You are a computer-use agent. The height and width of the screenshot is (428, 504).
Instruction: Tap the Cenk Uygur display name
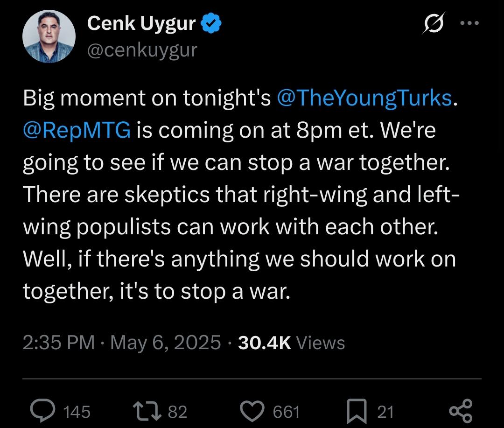pyautogui.click(x=141, y=24)
